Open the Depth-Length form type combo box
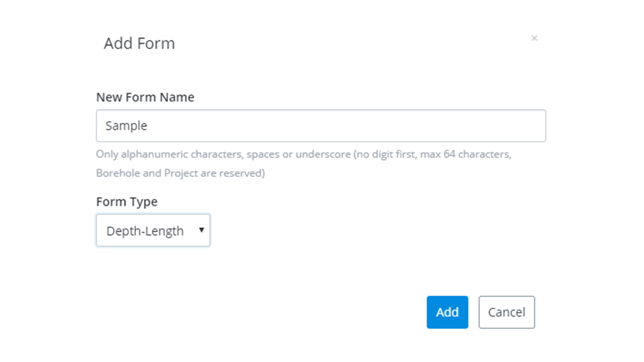 [x=153, y=230]
